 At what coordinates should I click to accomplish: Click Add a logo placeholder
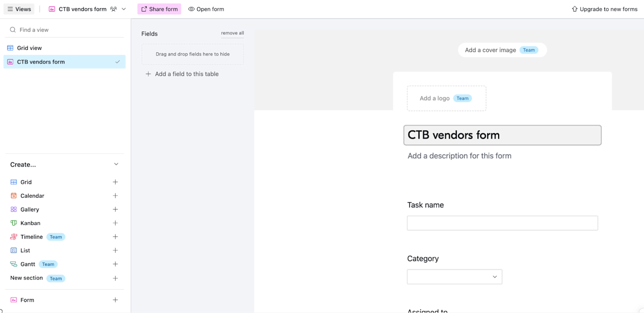(446, 98)
